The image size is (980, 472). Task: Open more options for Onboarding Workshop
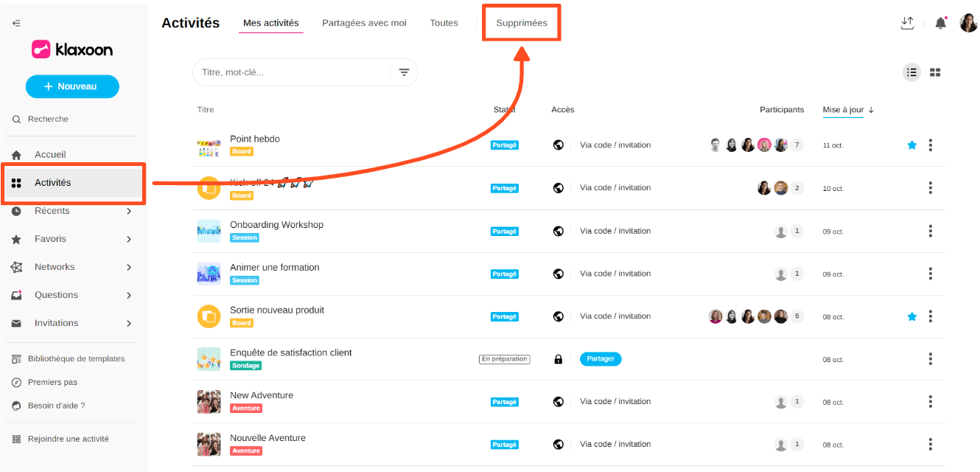[x=930, y=231]
